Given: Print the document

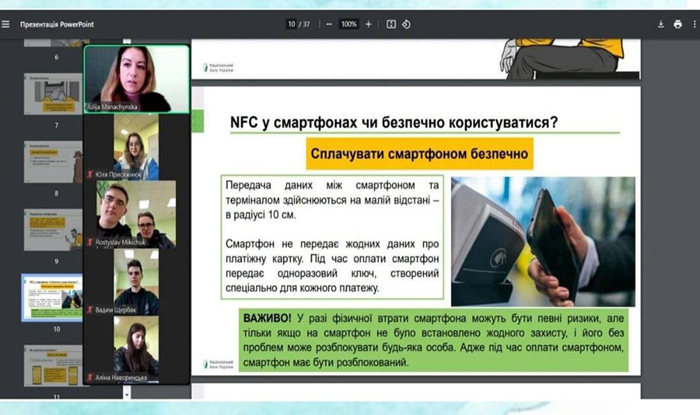Looking at the screenshot, I should point(677,23).
